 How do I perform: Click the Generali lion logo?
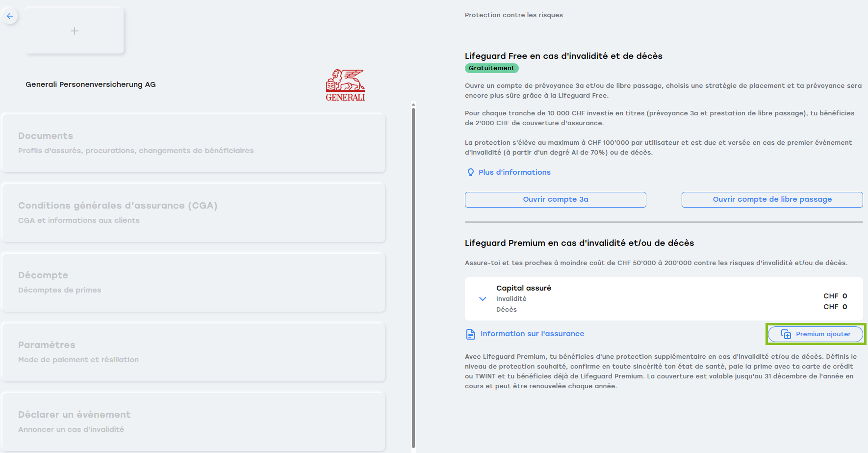(x=346, y=85)
